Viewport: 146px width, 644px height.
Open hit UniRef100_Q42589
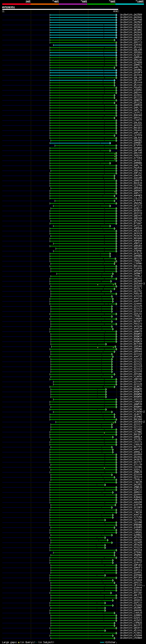click(131, 15)
